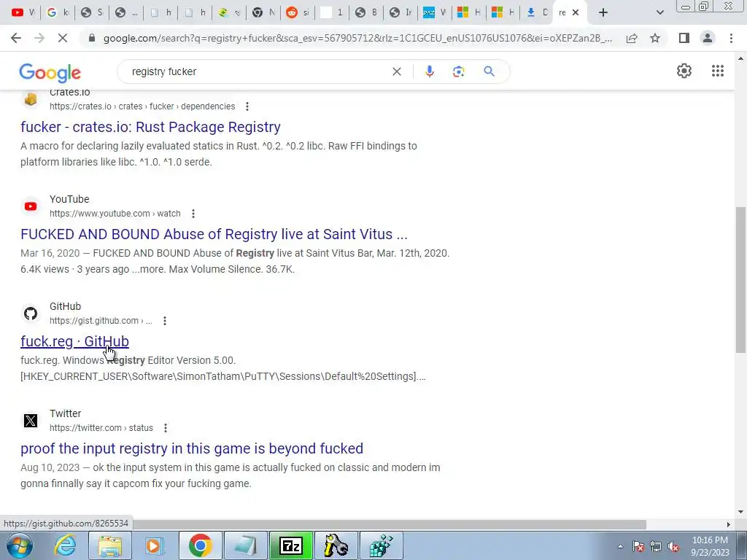Open the Twitter input registry result

(192, 448)
